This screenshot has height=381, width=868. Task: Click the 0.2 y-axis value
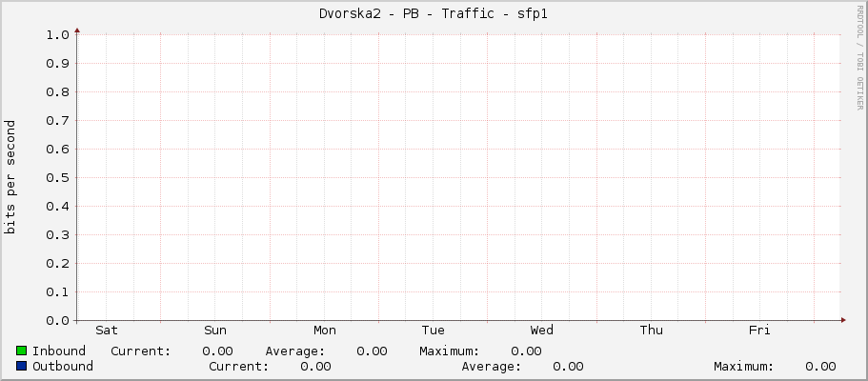[57, 264]
